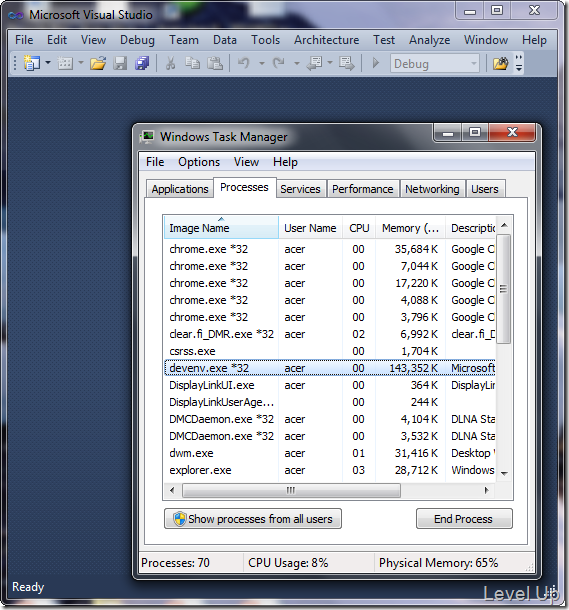Viewport: 569px width, 610px height.
Task: Click the Open File folder icon
Action: pyautogui.click(x=98, y=63)
